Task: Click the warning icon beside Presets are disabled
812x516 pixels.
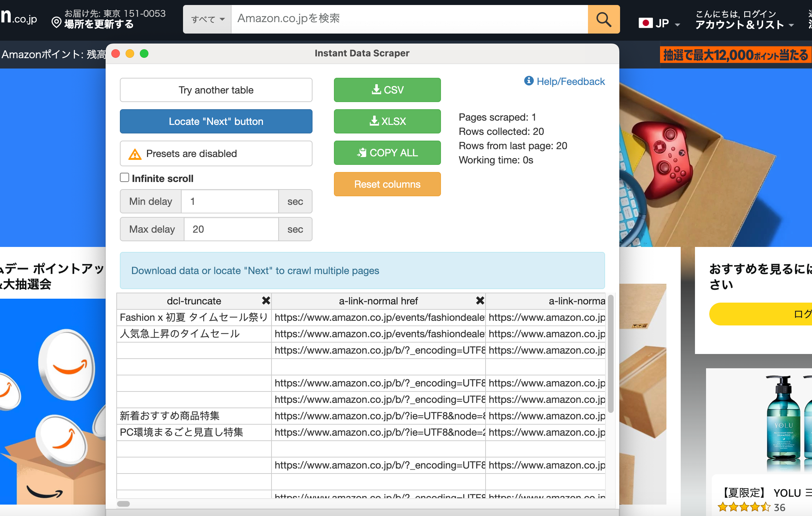Action: 135,154
